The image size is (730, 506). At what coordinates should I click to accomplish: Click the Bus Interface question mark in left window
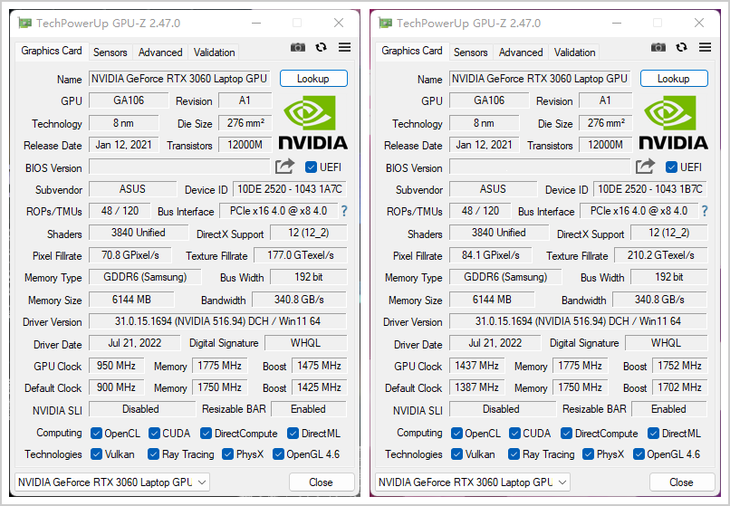click(344, 211)
